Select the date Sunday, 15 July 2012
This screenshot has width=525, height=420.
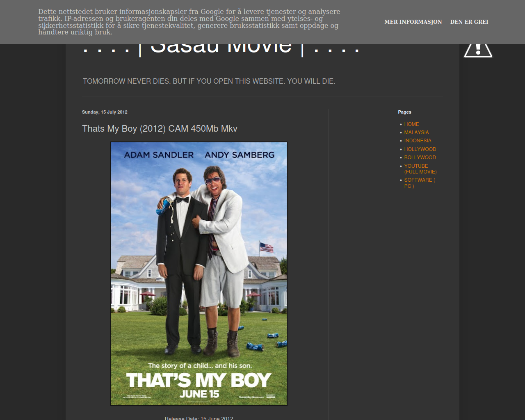point(105,112)
